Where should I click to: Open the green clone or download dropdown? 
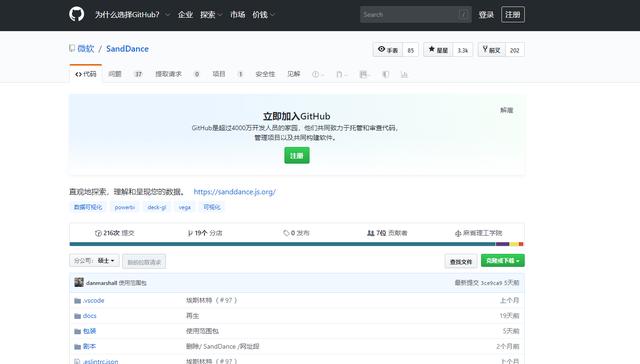tap(503, 260)
